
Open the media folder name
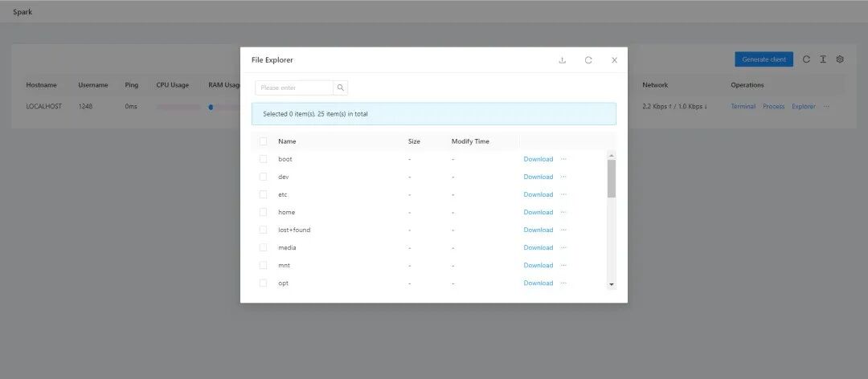click(287, 247)
